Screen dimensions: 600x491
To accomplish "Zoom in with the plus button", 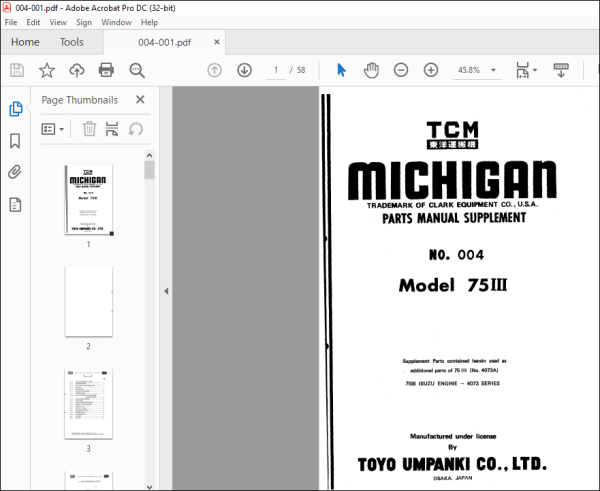I will point(431,70).
